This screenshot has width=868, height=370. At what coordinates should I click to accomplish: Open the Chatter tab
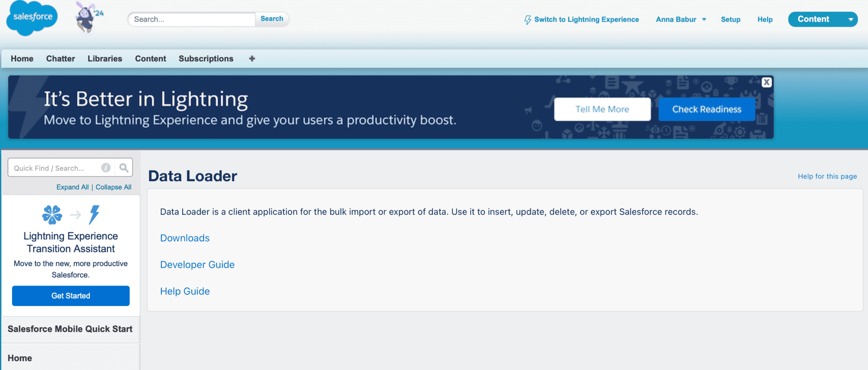click(61, 59)
